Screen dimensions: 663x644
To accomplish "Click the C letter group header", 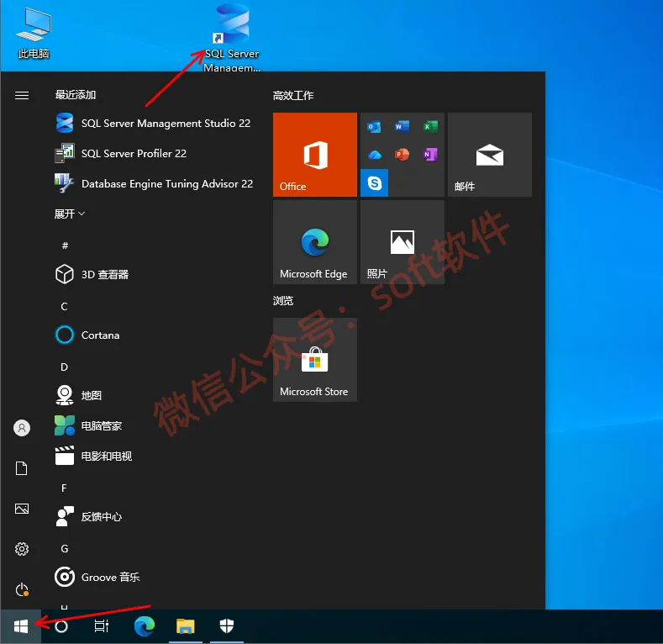I will tap(64, 306).
